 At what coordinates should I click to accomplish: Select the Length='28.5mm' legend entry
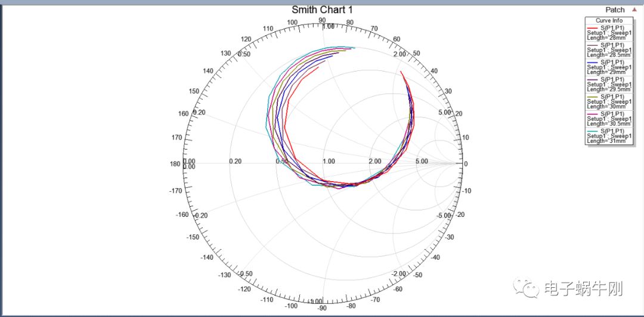coord(608,54)
